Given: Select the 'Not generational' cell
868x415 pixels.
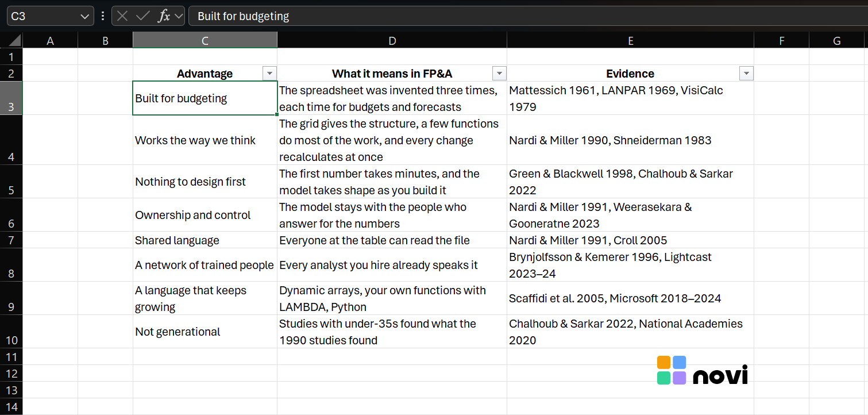Looking at the screenshot, I should 205,332.
